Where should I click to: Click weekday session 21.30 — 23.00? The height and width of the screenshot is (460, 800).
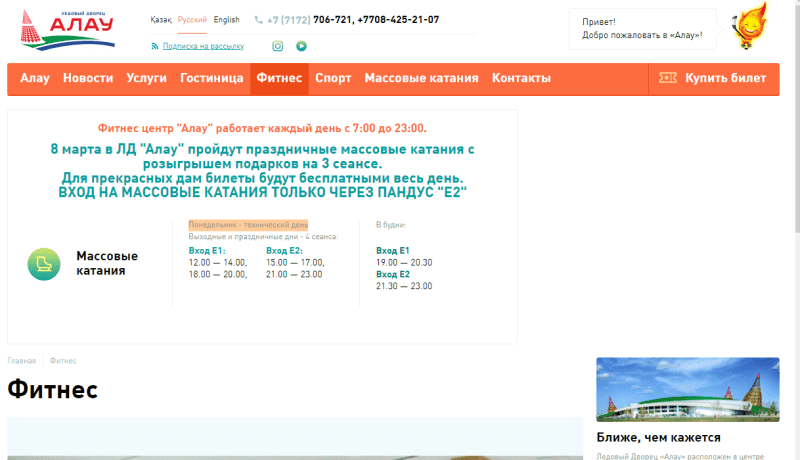404,286
